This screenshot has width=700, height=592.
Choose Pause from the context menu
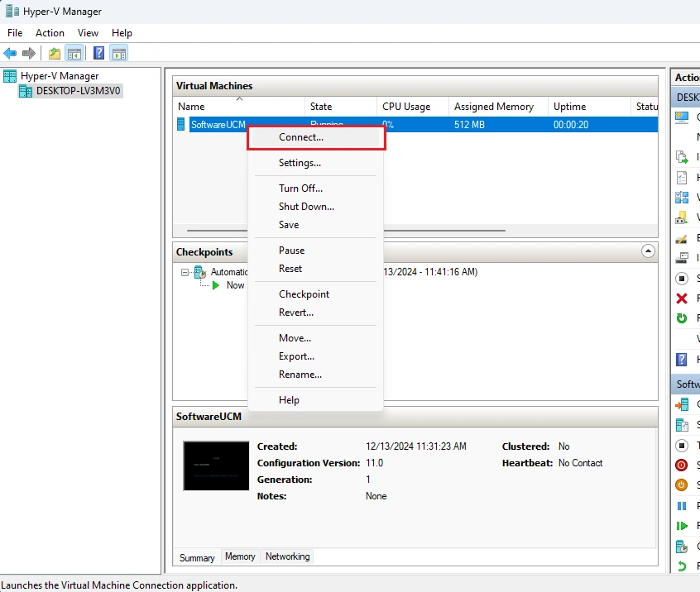point(315,251)
